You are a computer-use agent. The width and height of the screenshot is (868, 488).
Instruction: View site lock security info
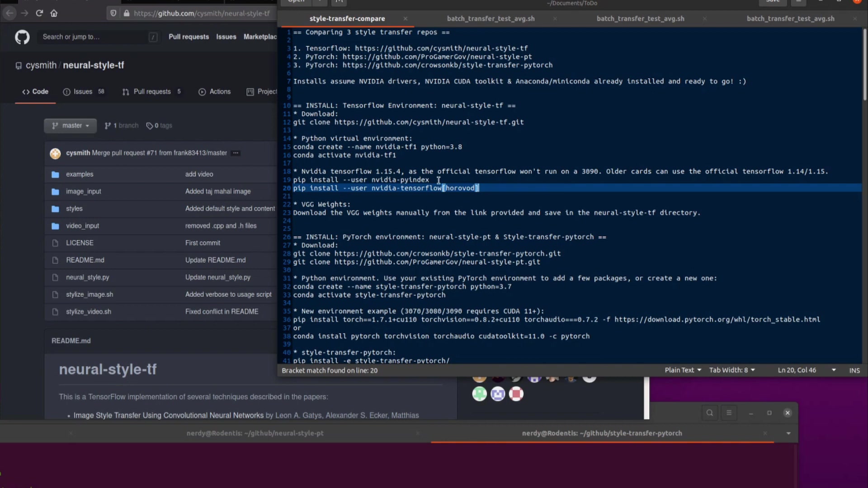(x=127, y=13)
